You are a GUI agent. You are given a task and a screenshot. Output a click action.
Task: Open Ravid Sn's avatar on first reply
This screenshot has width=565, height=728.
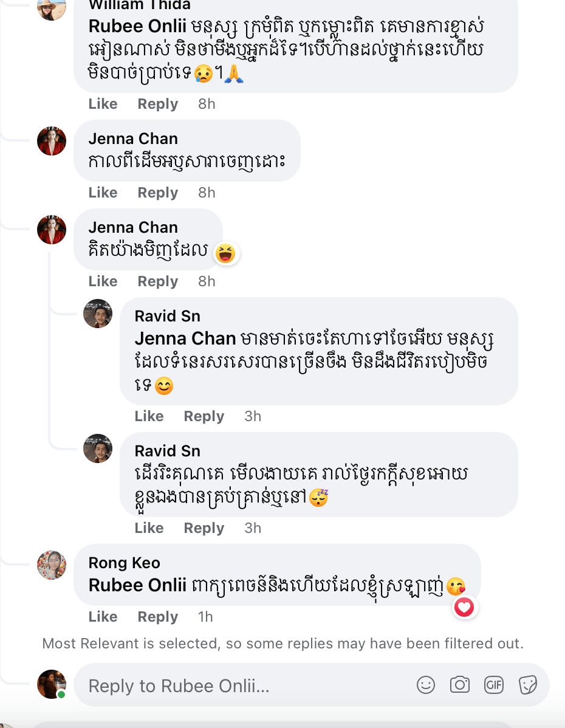click(x=98, y=314)
